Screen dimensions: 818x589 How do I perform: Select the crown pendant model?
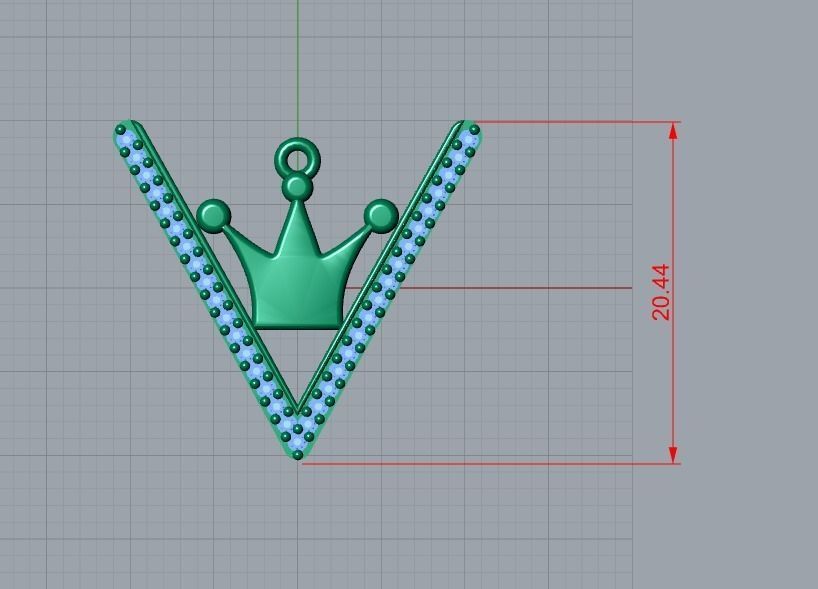pos(297,234)
